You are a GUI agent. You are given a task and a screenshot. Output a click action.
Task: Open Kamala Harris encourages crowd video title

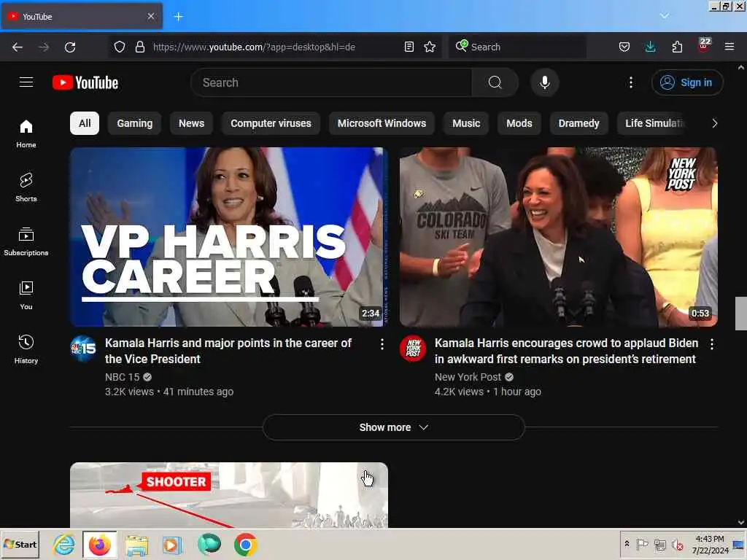[566, 351]
